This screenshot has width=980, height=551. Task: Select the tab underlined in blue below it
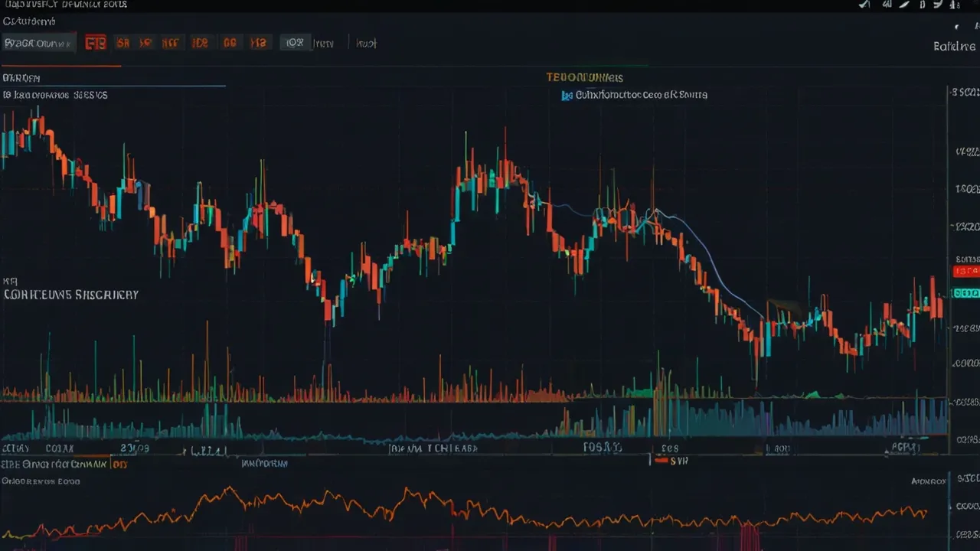tap(54, 96)
